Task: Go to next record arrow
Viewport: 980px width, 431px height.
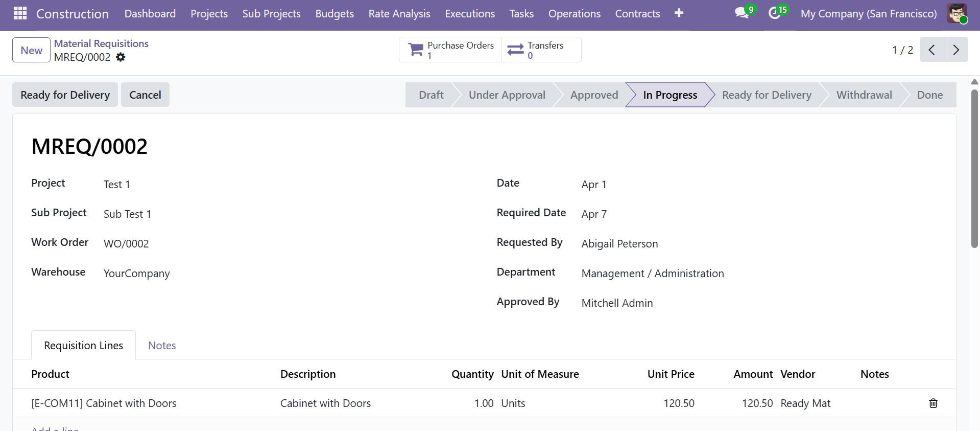Action: pyautogui.click(x=956, y=50)
